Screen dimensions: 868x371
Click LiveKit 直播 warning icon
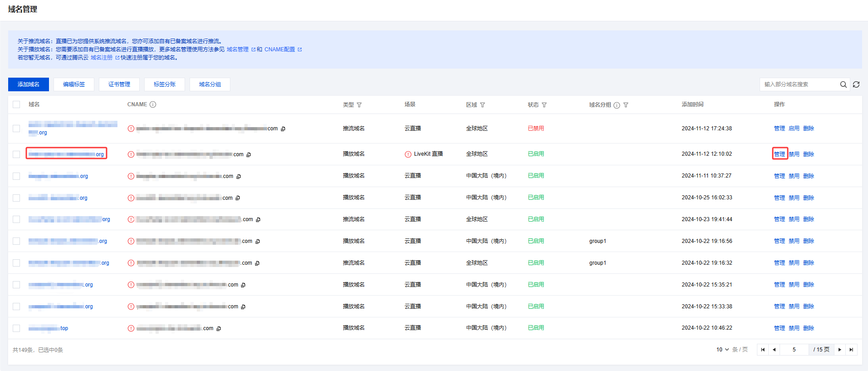(x=408, y=154)
